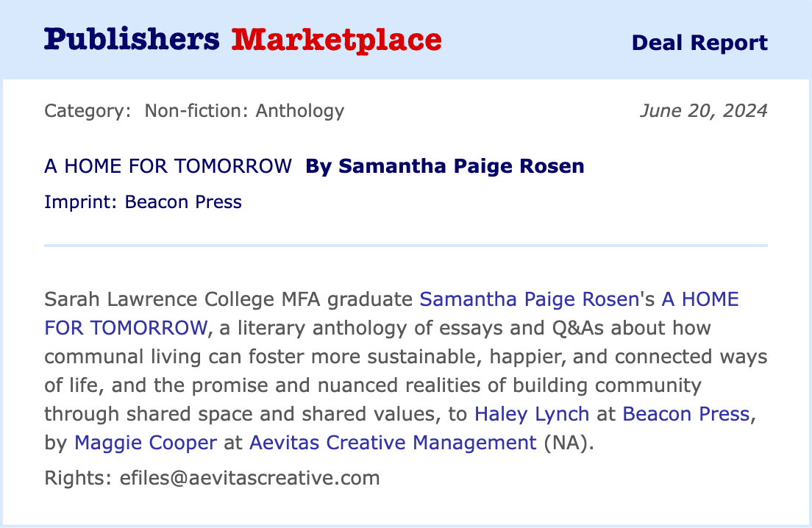
Task: Click the Deal Report header label
Action: click(x=699, y=43)
